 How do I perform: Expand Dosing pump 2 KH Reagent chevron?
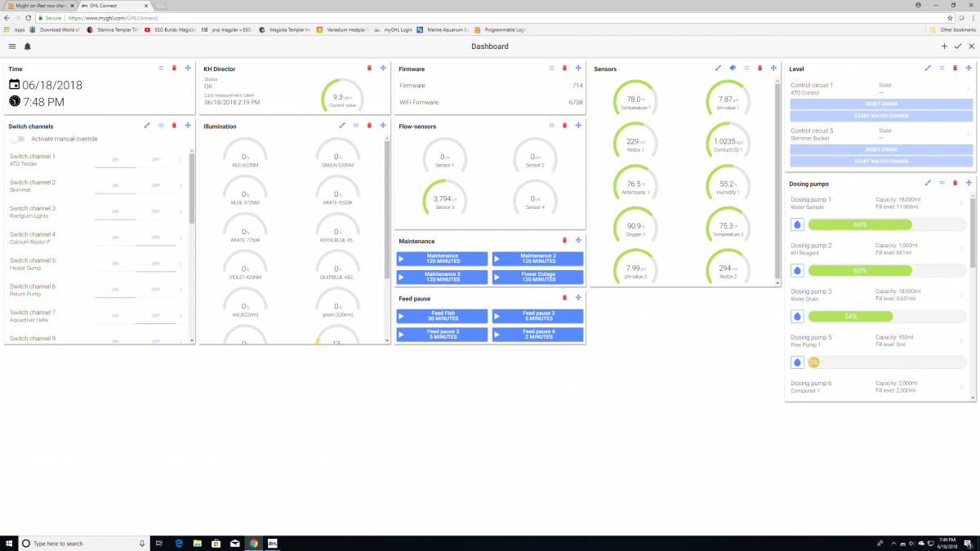[961, 249]
